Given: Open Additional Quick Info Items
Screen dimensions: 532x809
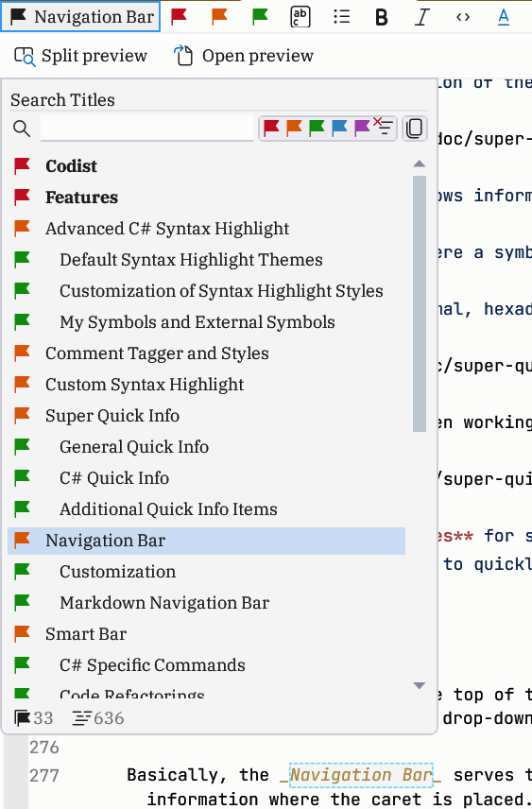Looking at the screenshot, I should click(206, 509).
